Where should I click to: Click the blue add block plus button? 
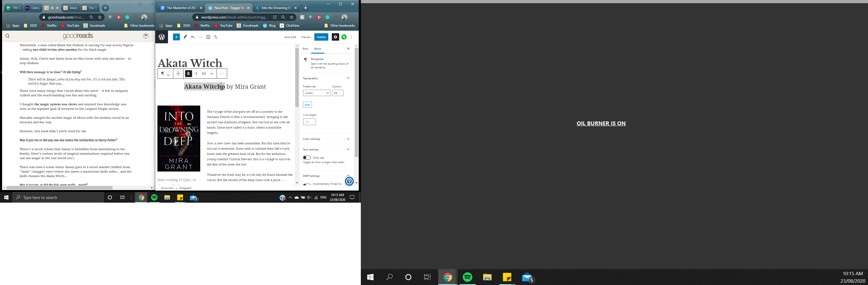(176, 37)
